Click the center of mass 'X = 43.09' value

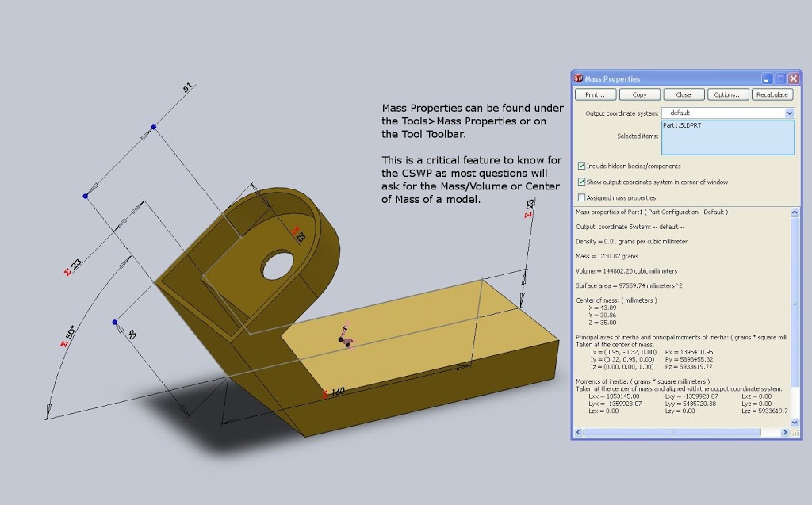coord(603,308)
